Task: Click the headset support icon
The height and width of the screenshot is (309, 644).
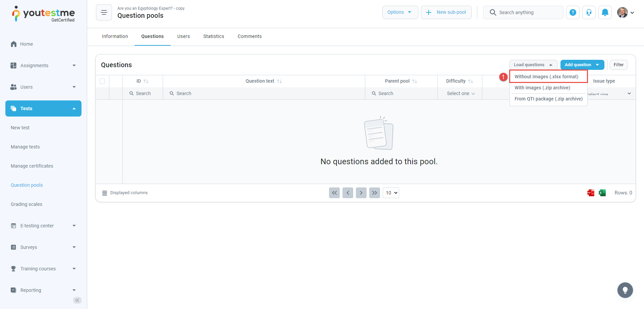Action: click(589, 12)
